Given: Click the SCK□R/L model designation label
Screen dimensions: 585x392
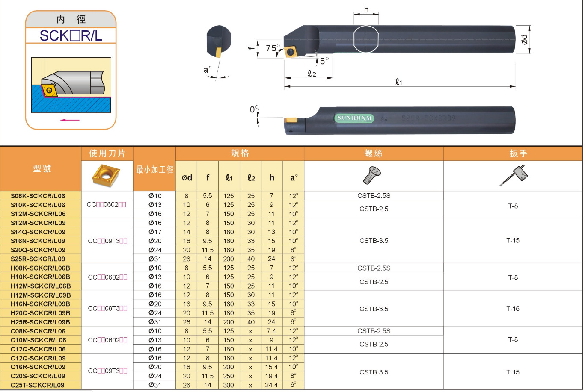Looking at the screenshot, I should click(71, 36).
